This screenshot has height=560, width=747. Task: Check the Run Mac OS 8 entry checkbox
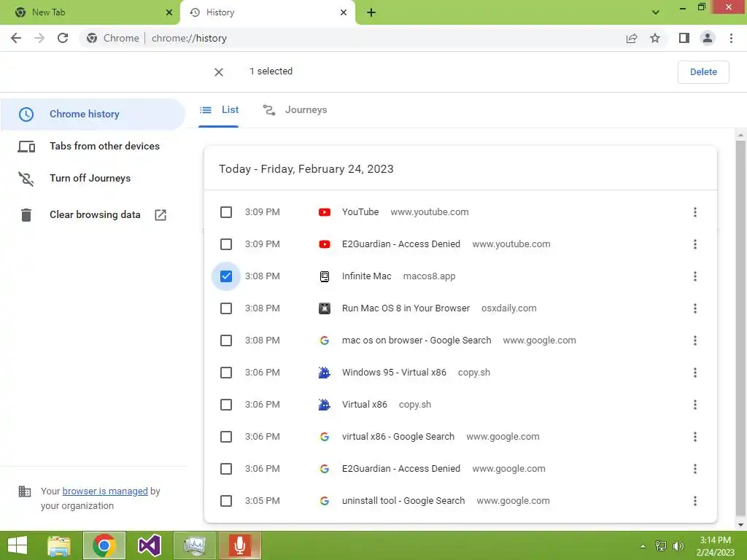point(226,308)
